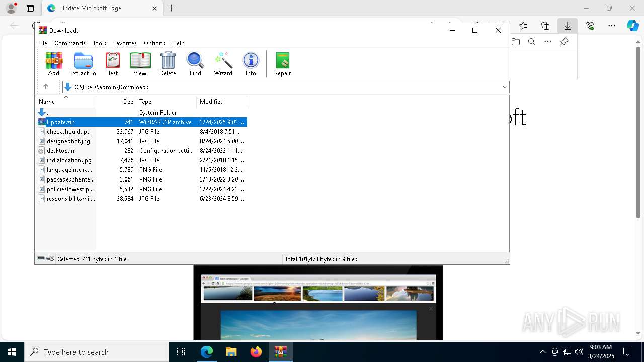Screen dimensions: 644x362
Task: Select the packagesphente... PNG file
Action: [x=141, y=179]
